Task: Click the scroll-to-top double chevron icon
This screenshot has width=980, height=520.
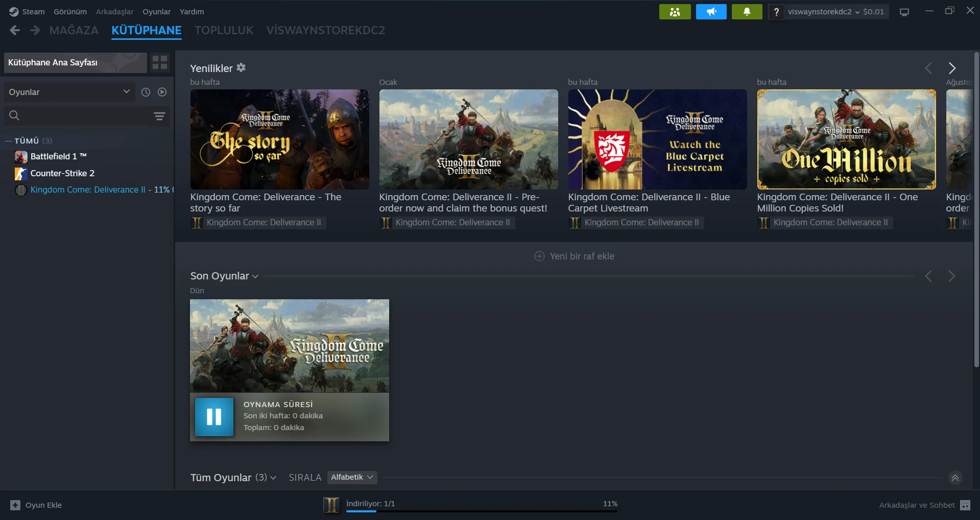Action: pyautogui.click(x=955, y=478)
